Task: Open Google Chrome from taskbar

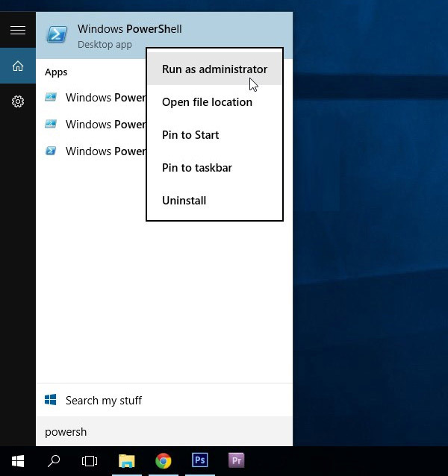Action: tap(163, 460)
